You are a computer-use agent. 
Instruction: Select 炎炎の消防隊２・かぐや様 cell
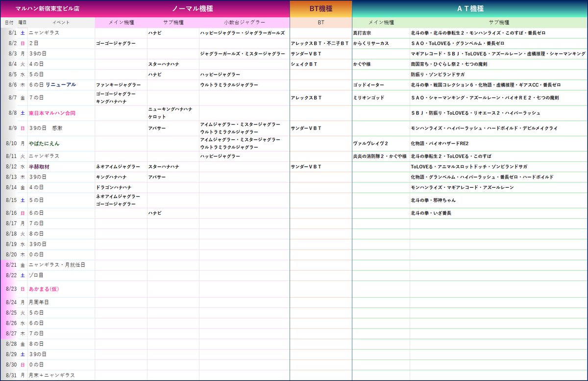(x=381, y=156)
